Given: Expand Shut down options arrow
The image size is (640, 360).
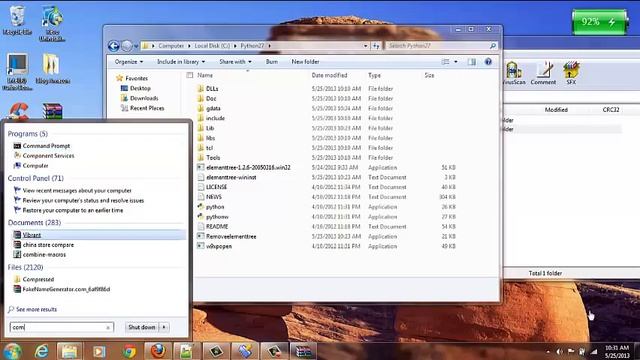Looking at the screenshot, I should pyautogui.click(x=164, y=327).
